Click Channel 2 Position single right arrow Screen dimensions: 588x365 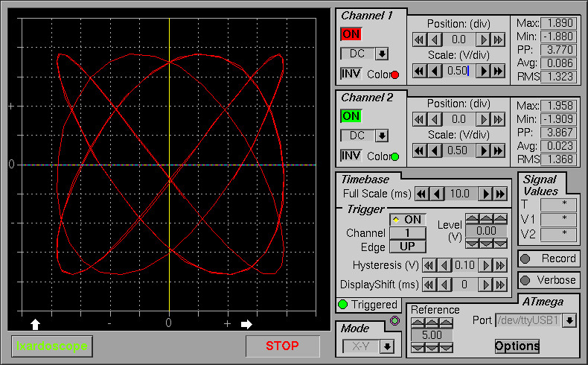pos(483,119)
